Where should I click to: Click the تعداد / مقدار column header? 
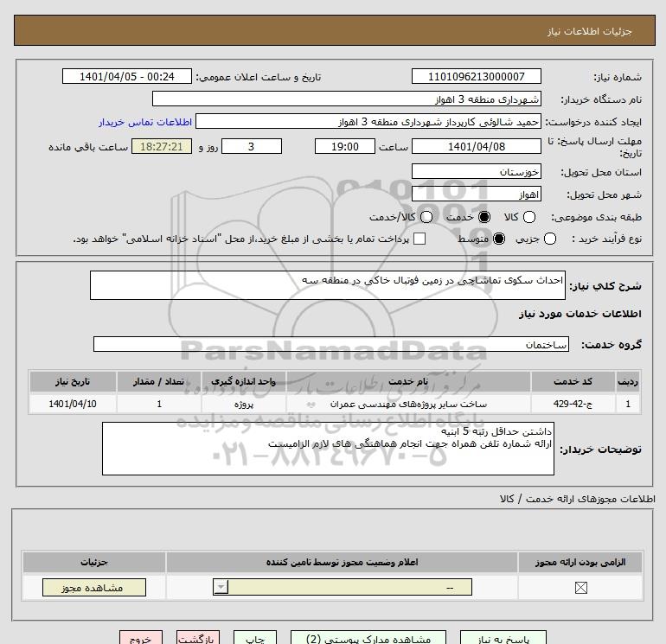pos(159,381)
